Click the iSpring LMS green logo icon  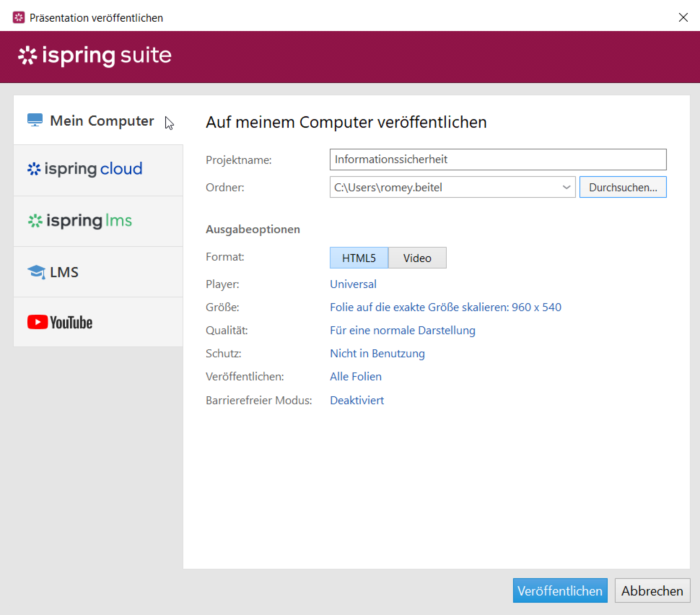click(35, 221)
